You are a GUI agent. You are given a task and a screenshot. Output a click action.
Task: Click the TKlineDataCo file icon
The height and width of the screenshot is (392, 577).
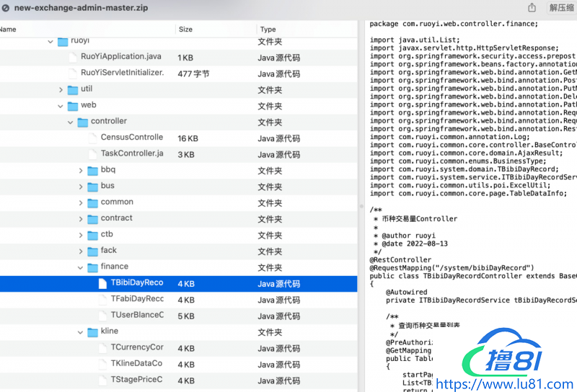102,365
